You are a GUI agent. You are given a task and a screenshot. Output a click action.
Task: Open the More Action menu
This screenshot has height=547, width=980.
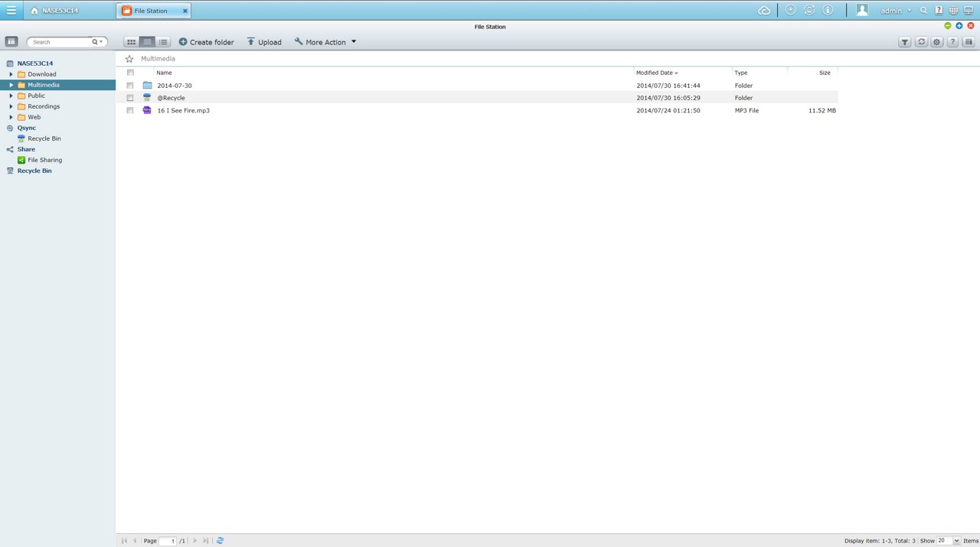[x=325, y=42]
